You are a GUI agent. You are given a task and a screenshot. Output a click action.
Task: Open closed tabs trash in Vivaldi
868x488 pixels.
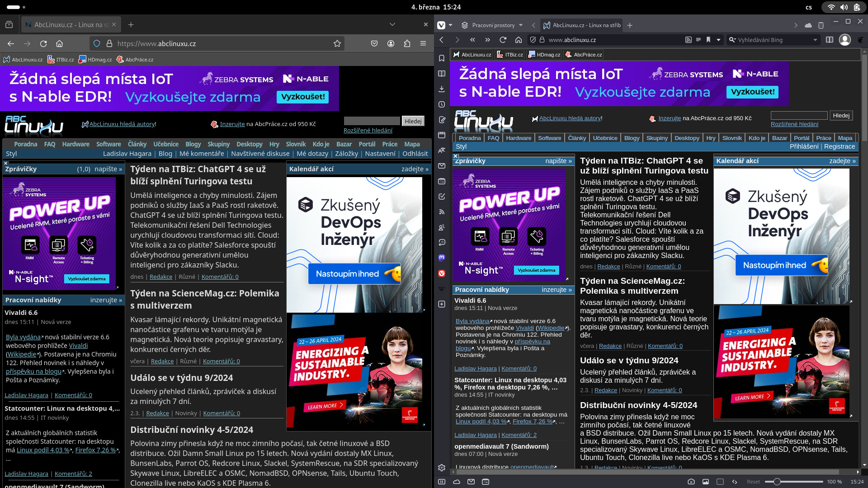pyautogui.click(x=821, y=25)
